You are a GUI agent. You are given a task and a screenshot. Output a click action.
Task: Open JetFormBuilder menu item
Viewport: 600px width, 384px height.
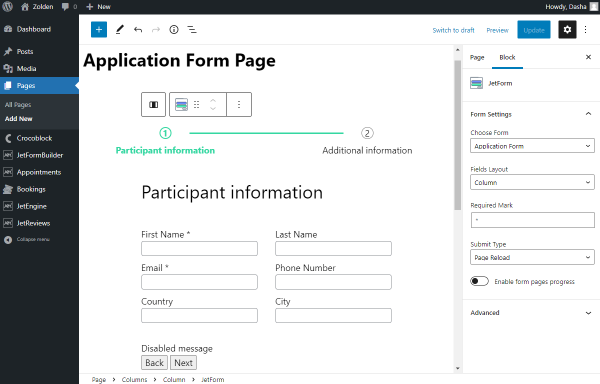click(x=39, y=155)
